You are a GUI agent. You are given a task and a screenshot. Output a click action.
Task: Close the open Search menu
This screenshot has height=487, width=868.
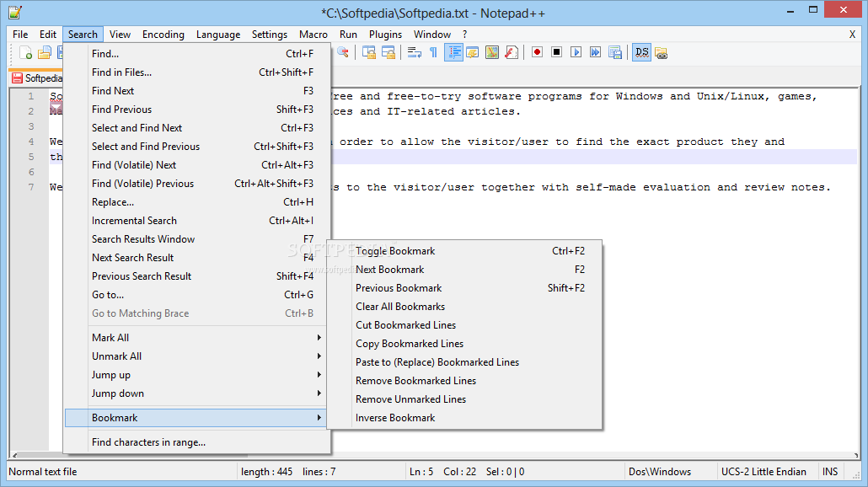[x=83, y=35]
